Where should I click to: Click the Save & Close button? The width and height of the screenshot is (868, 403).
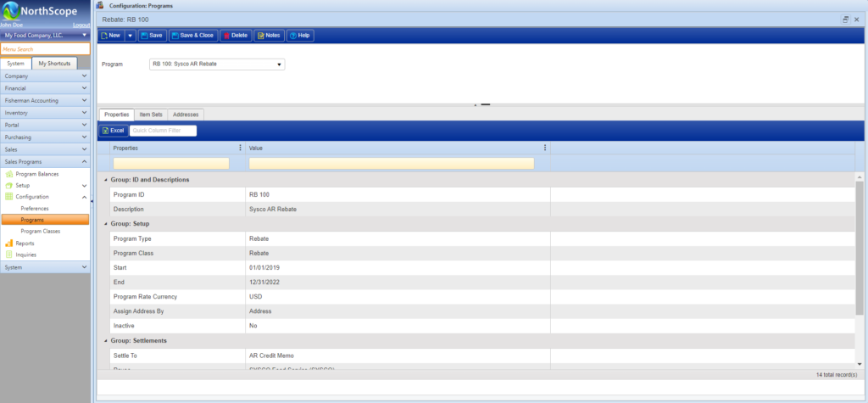click(192, 36)
